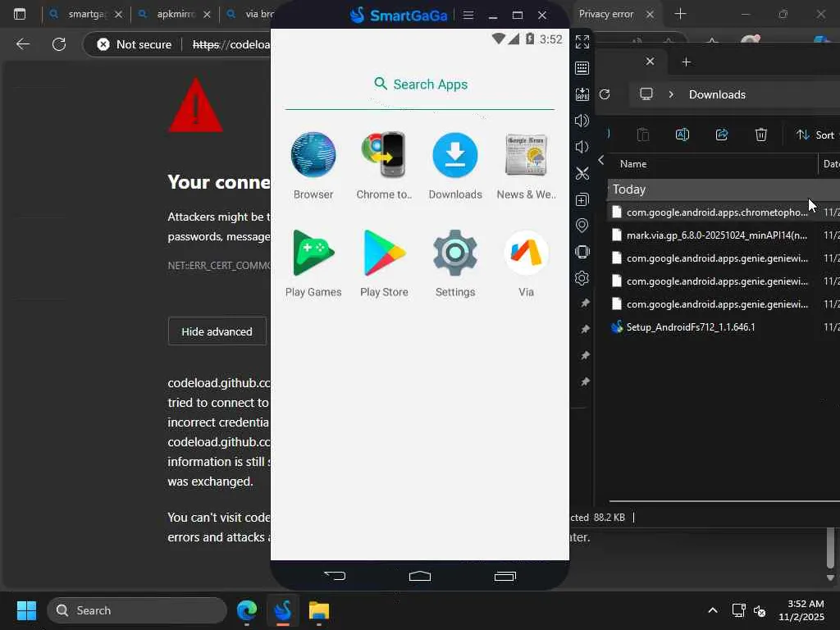Open SmartGaGa keyboard mapping icon
Viewport: 840px width, 630px height.
582,68
